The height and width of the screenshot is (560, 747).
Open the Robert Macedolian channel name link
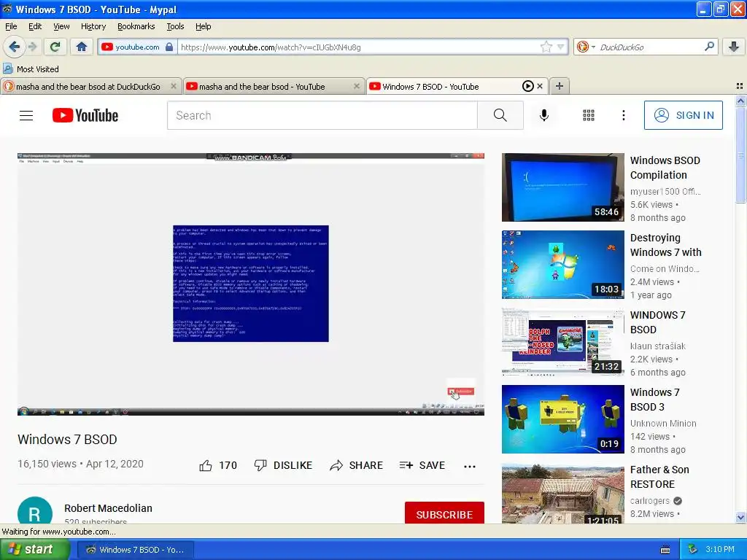[x=108, y=508]
